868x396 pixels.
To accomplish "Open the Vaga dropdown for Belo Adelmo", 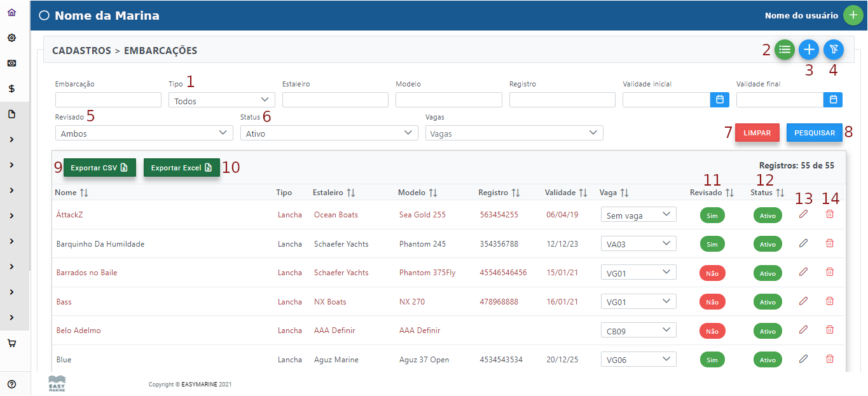I will click(638, 331).
